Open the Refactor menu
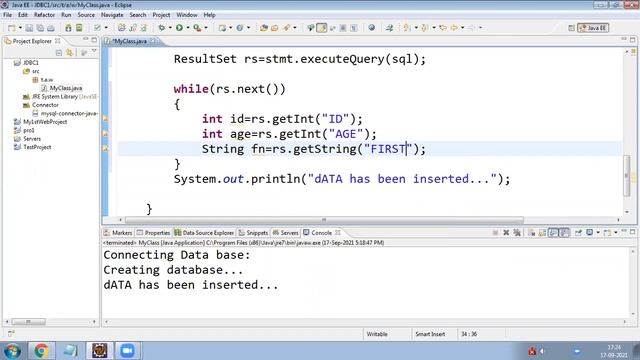Viewport: 640px width, 360px height. pos(44,15)
